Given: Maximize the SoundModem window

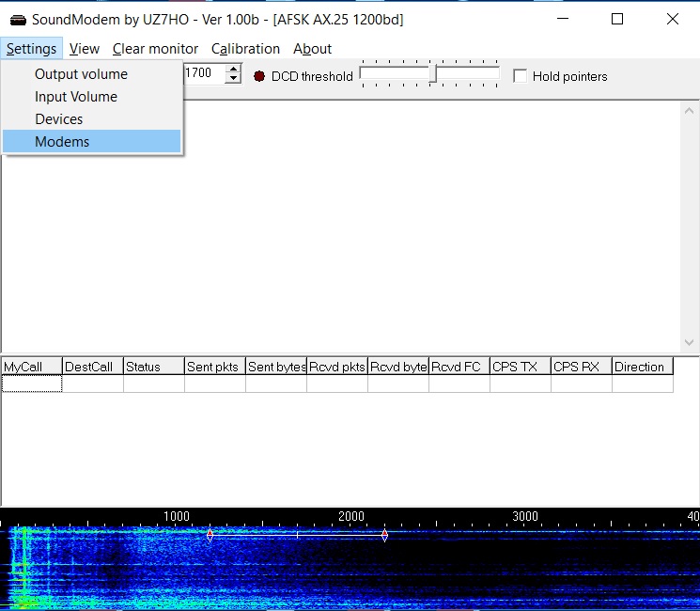Looking at the screenshot, I should click(617, 19).
